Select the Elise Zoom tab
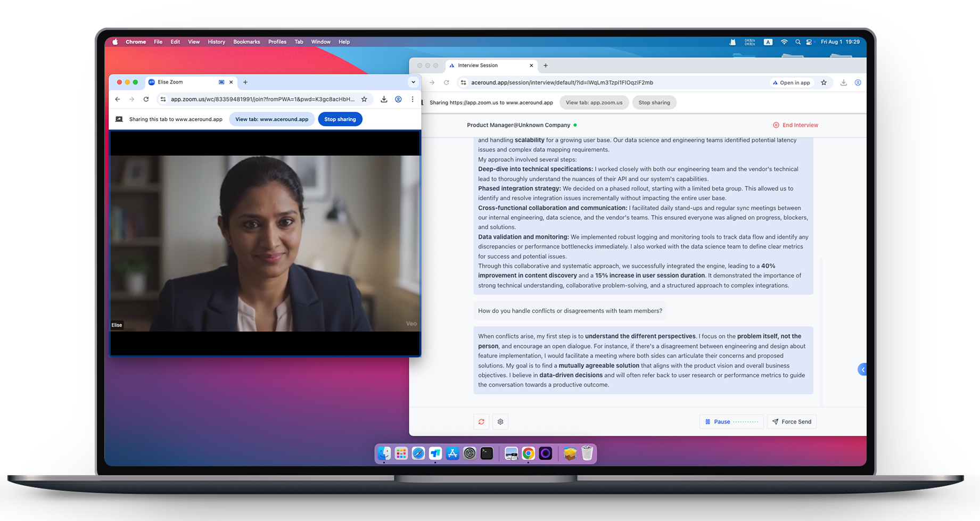 click(x=191, y=82)
